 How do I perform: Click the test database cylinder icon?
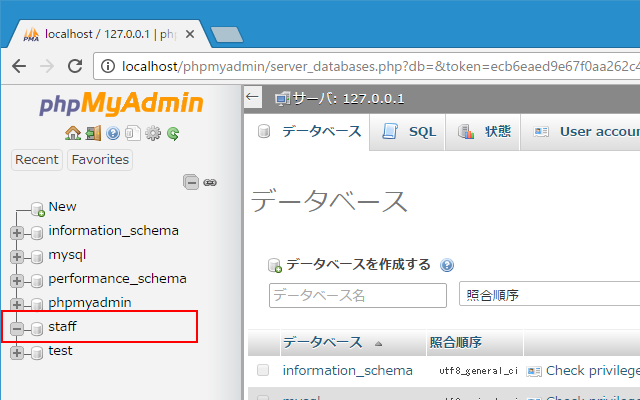(37, 352)
